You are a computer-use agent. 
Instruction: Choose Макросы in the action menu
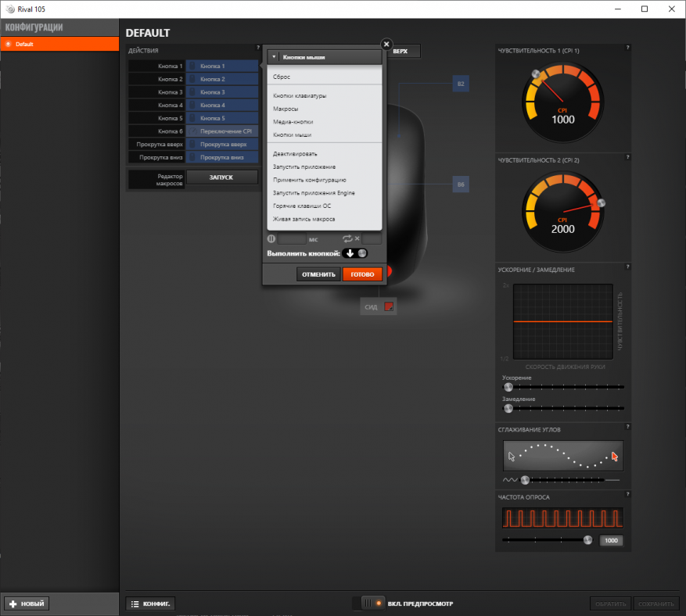324,109
